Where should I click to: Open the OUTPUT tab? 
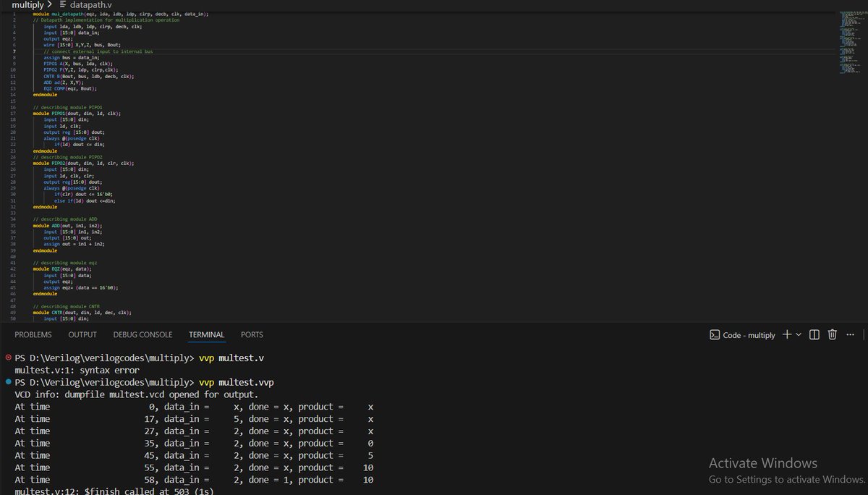coord(82,334)
